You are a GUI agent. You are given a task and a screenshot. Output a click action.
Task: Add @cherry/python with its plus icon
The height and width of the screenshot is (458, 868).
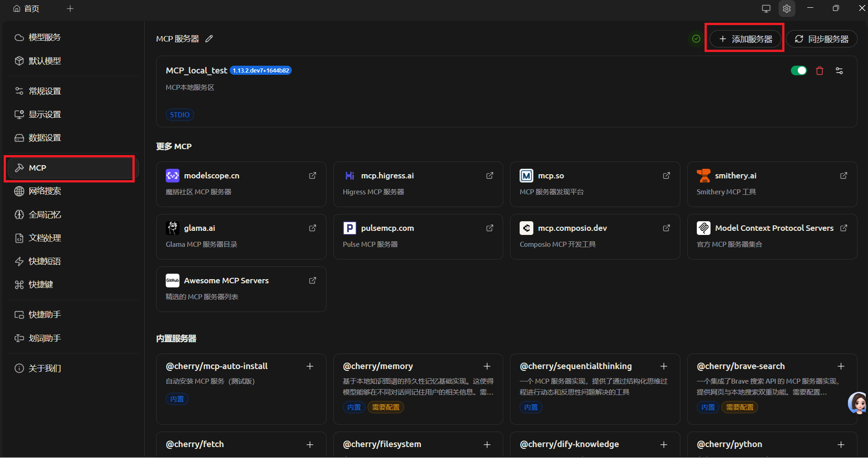point(841,444)
